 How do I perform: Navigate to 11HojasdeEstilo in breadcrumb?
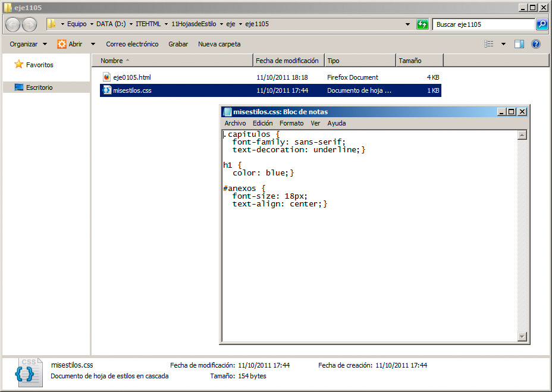click(x=194, y=24)
